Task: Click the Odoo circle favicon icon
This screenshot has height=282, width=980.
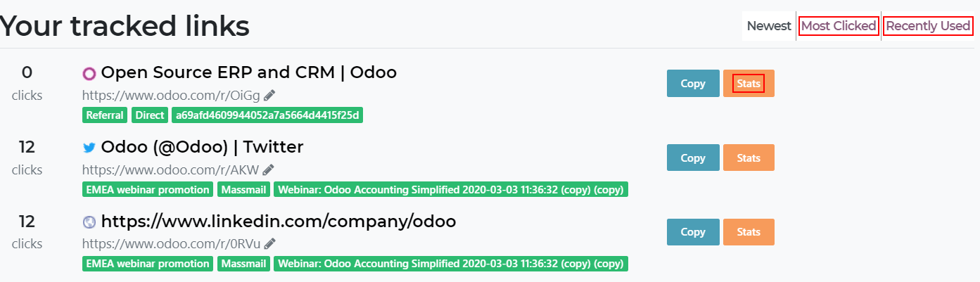Action: click(89, 73)
